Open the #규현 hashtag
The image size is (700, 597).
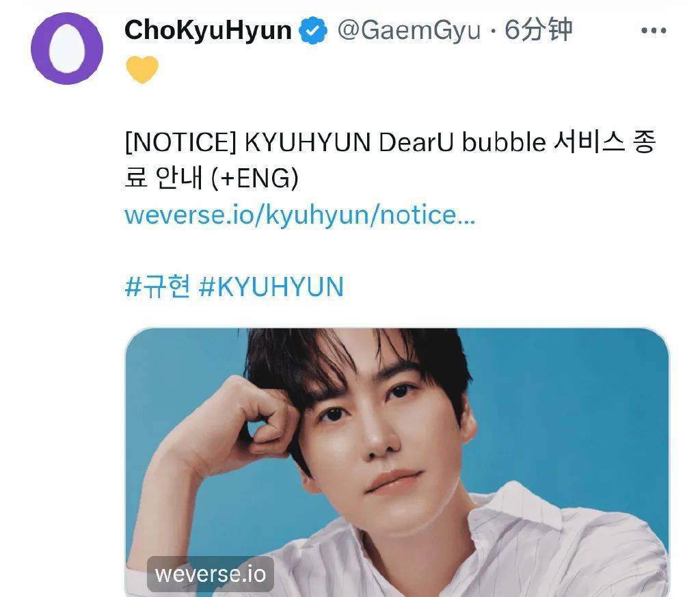158,287
